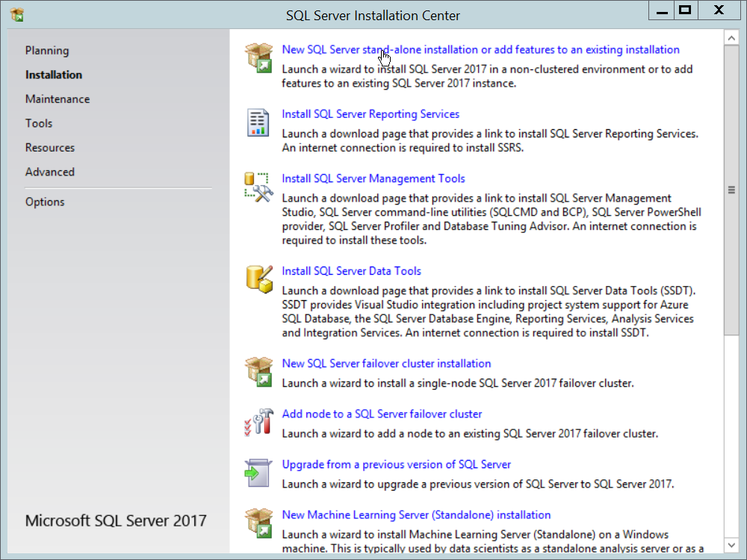Click the Reporting Services chart icon
The width and height of the screenshot is (747, 560).
[x=258, y=122]
